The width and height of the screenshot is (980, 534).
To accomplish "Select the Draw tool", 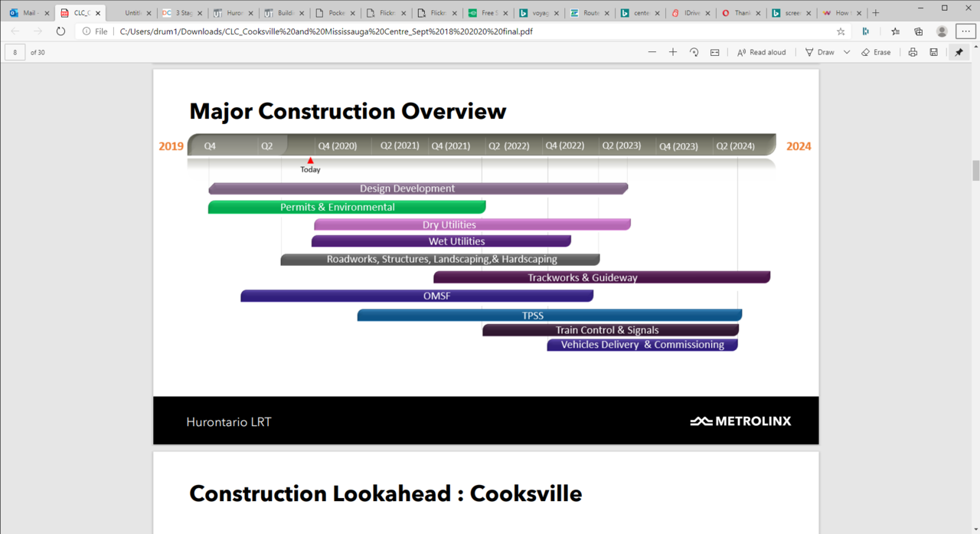I will tap(820, 52).
